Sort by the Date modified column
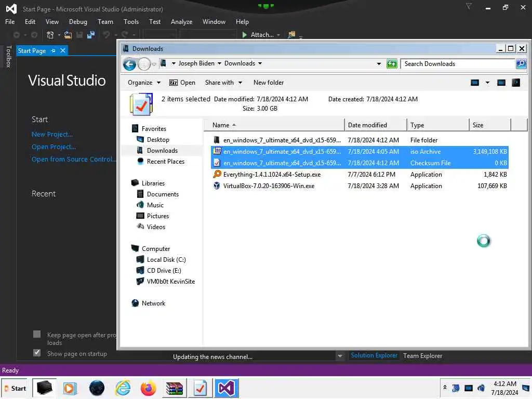 (x=376, y=125)
